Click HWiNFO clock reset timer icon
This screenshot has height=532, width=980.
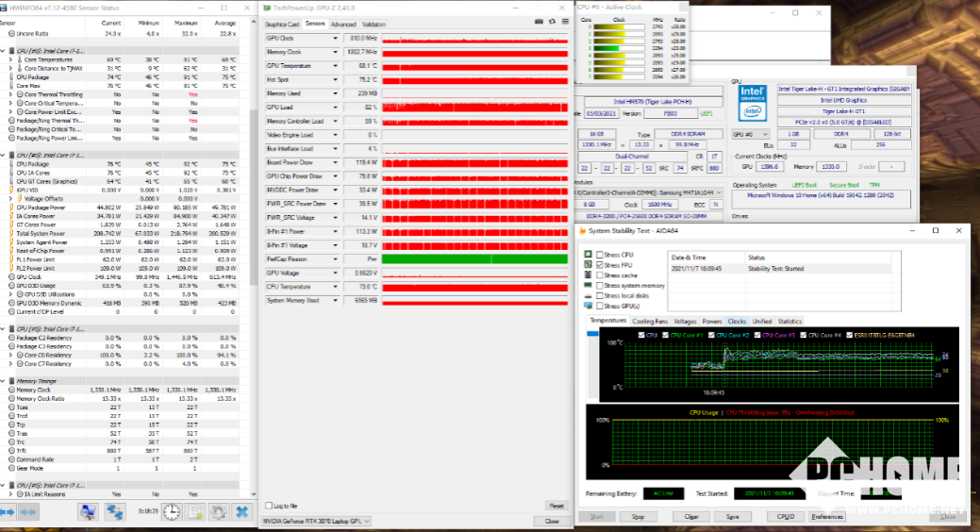point(172,512)
